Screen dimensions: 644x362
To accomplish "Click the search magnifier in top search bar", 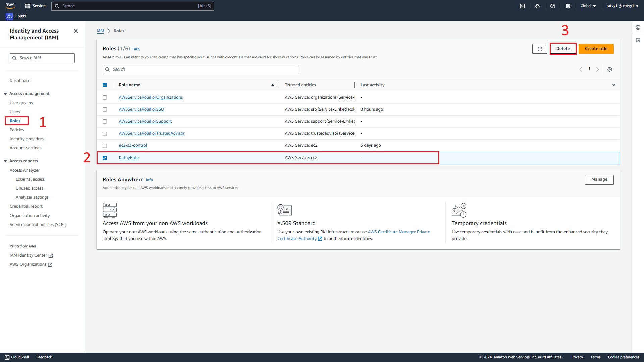I will (x=57, y=6).
